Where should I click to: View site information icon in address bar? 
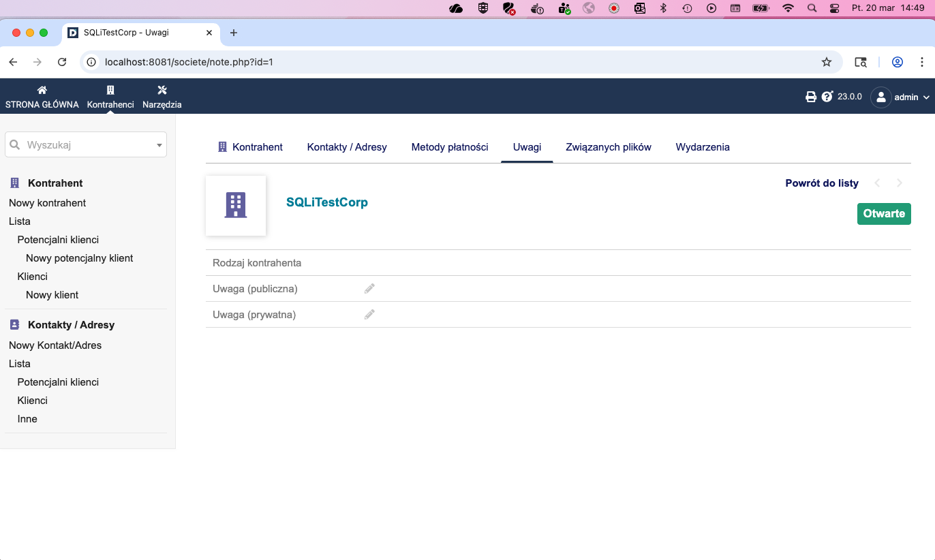(93, 62)
